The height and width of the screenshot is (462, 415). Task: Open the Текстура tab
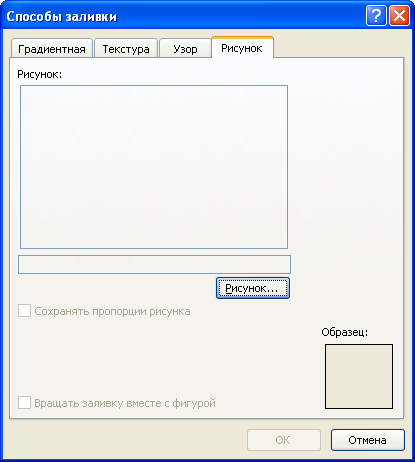click(126, 48)
